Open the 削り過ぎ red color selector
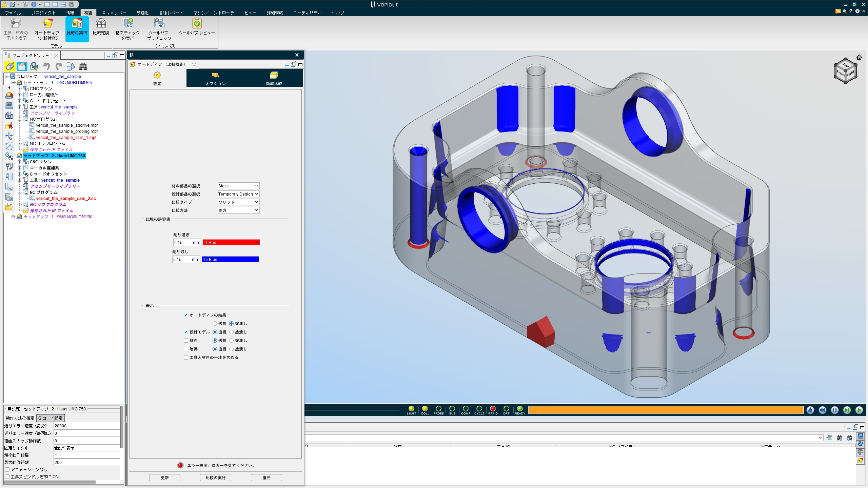 click(231, 243)
